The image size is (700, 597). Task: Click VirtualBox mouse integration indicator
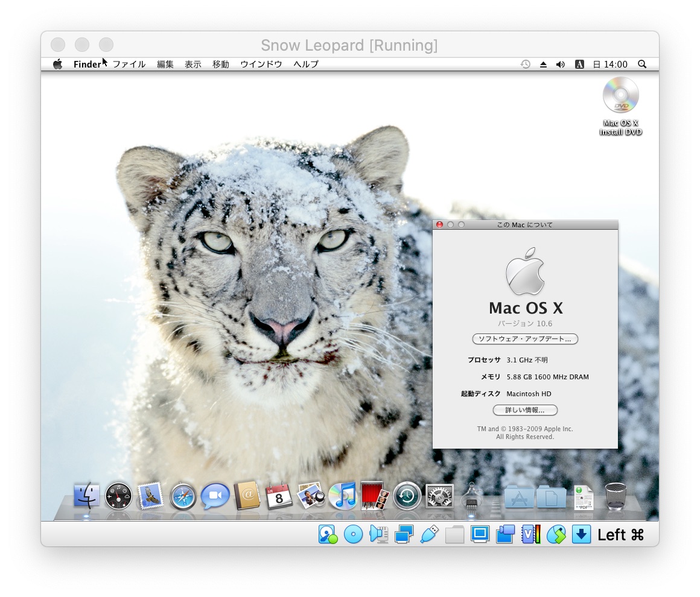[556, 534]
